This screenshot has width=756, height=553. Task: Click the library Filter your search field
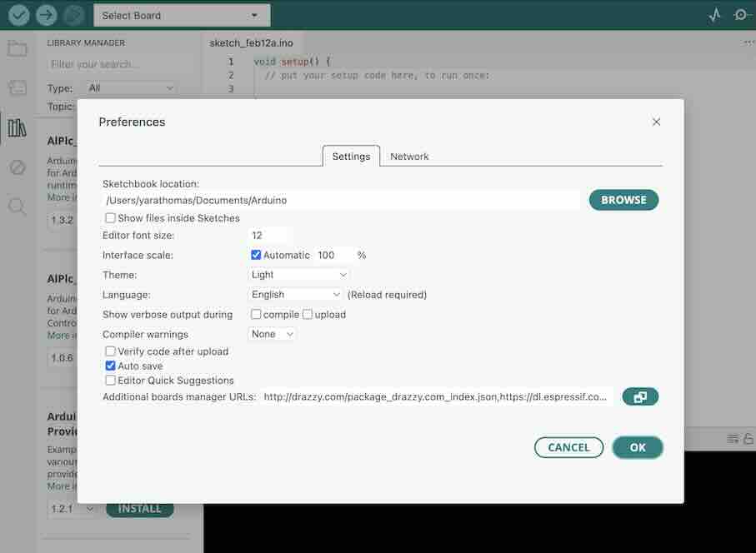[x=121, y=64]
